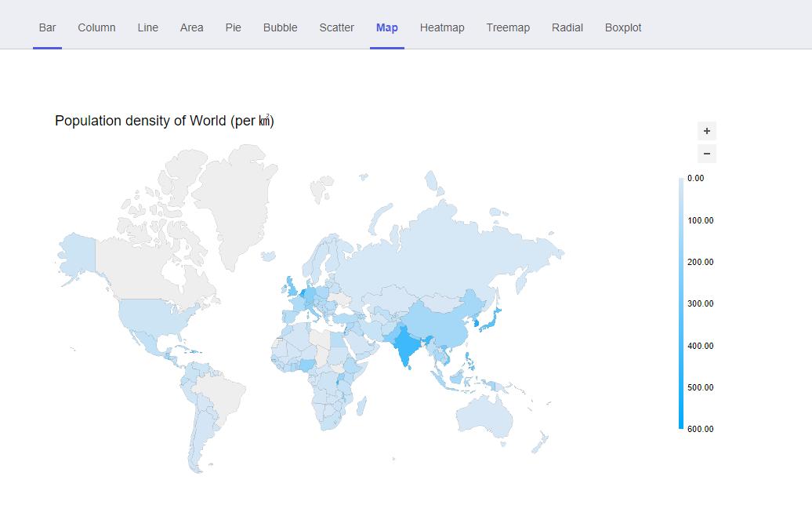Zoom in the map with plus button
The image size is (812, 512).
pyautogui.click(x=706, y=131)
